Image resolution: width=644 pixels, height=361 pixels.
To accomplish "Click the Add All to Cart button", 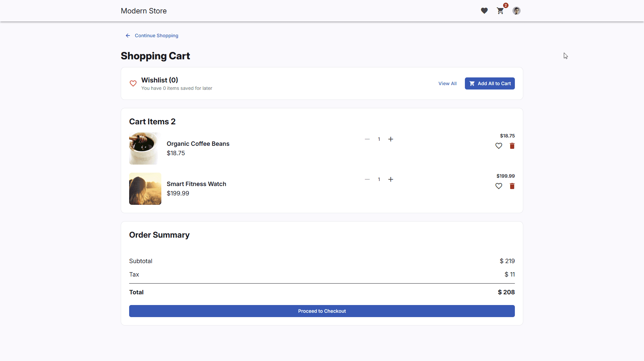I will click(490, 83).
